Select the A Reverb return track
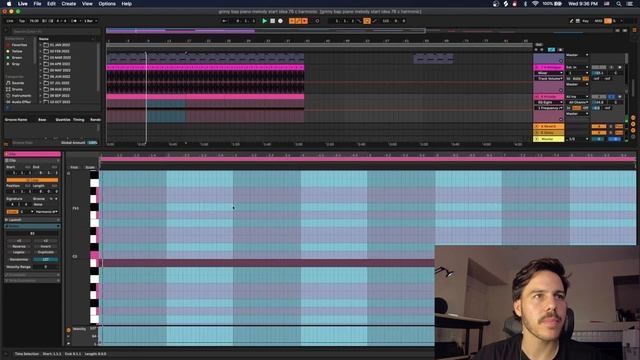 [x=549, y=127]
